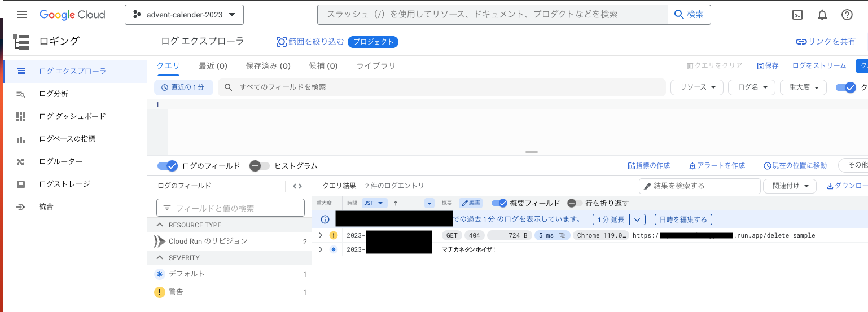Screen dimensions: 868x312
Task: Click the yellow warning severity icon in log row
Action: click(334, 235)
